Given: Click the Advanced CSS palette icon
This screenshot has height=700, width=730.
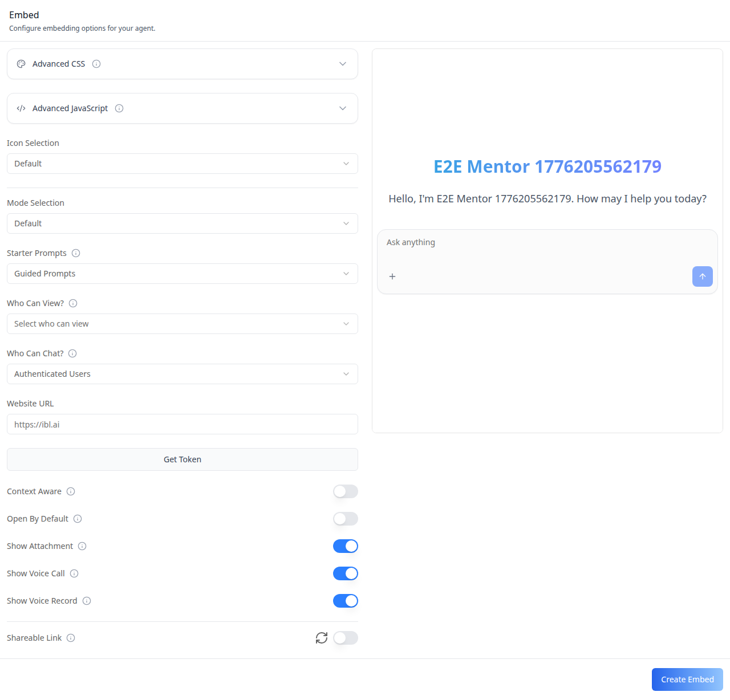Looking at the screenshot, I should click(x=21, y=64).
